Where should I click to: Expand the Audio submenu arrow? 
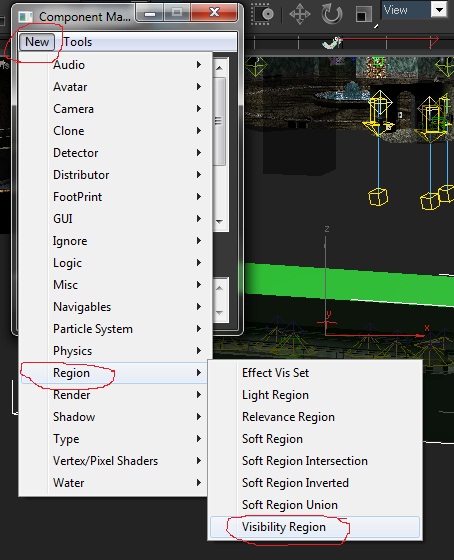click(x=199, y=65)
